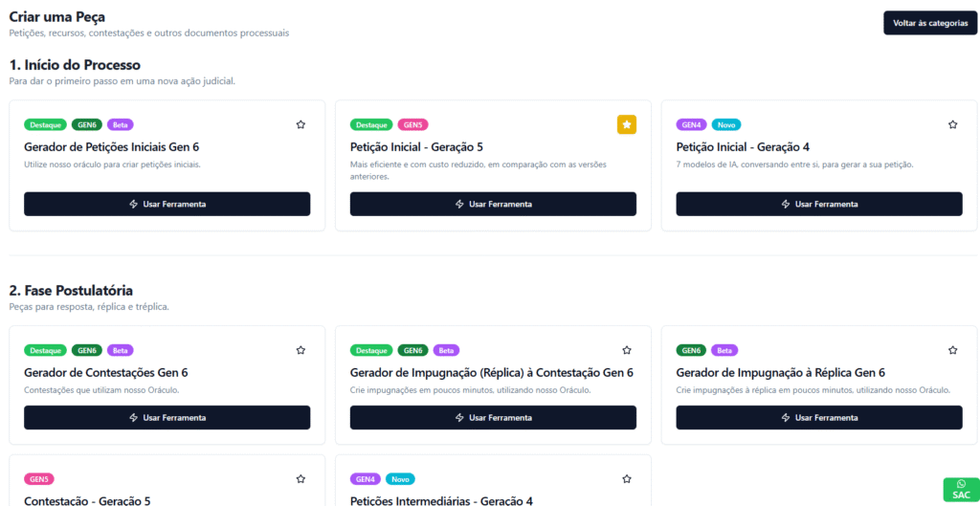This screenshot has width=980, height=506.
Task: Use Ferramenta for Impugnação (Réplica) à Contestação
Action: 493,417
